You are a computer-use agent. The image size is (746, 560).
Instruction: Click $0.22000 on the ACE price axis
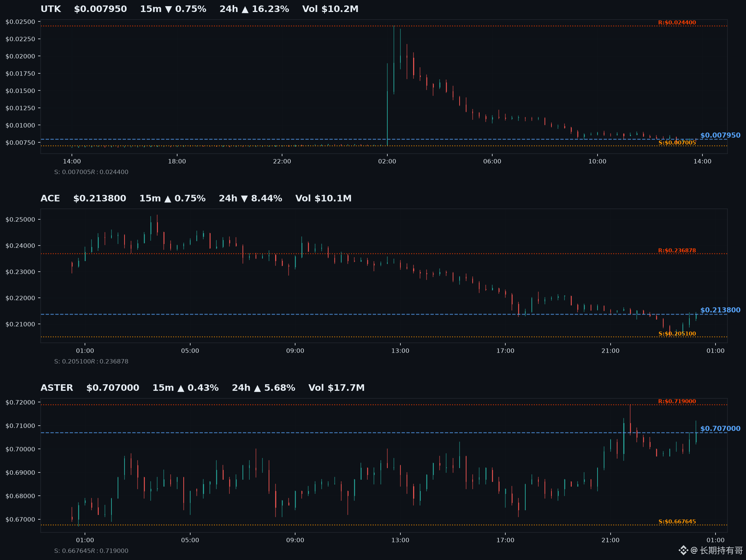pyautogui.click(x=20, y=298)
